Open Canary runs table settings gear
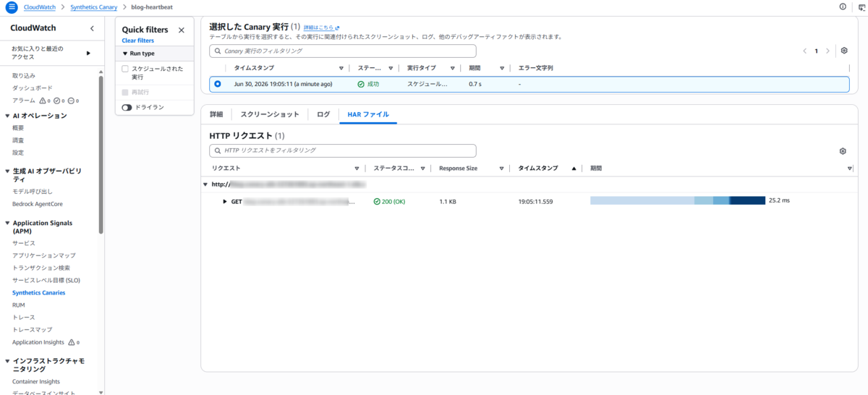This screenshot has height=395, width=868. (x=843, y=51)
